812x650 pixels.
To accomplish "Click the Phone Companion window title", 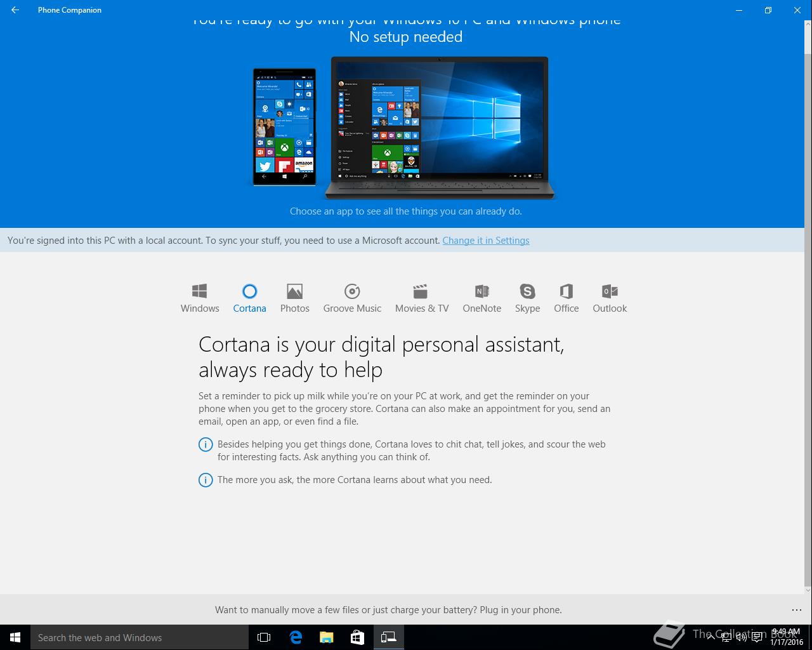I will 70,10.
